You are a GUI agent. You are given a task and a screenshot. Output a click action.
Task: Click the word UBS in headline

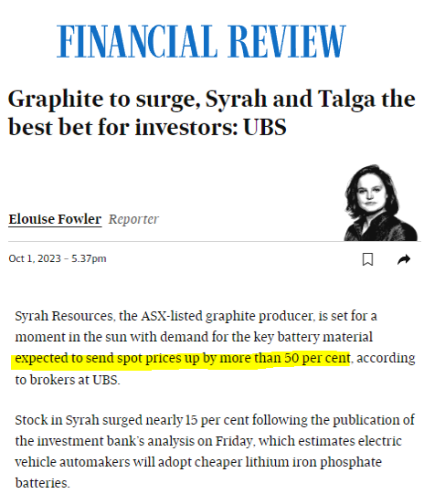point(265,127)
